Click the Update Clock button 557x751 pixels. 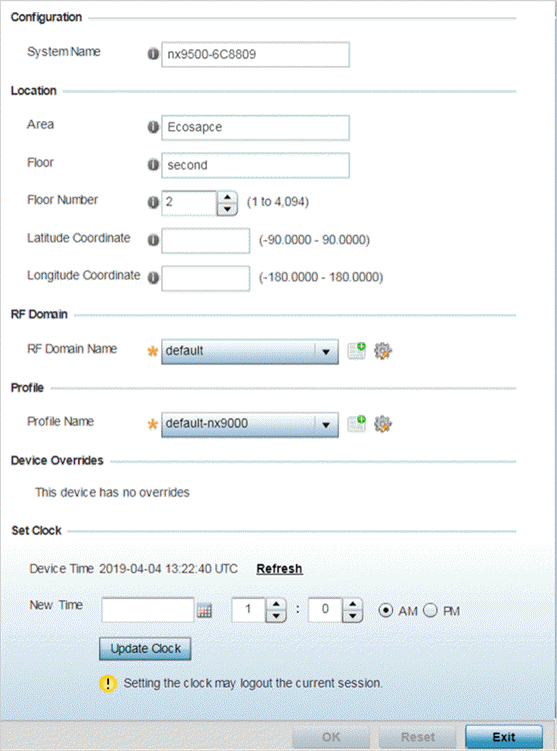145,649
